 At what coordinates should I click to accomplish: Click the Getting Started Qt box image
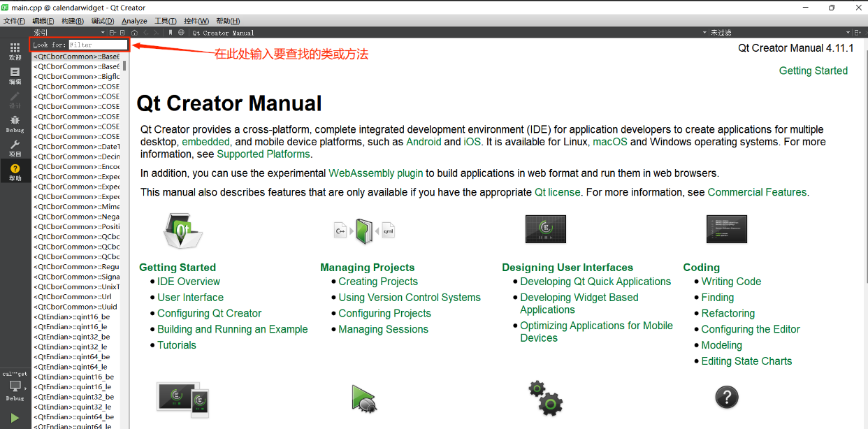(182, 231)
